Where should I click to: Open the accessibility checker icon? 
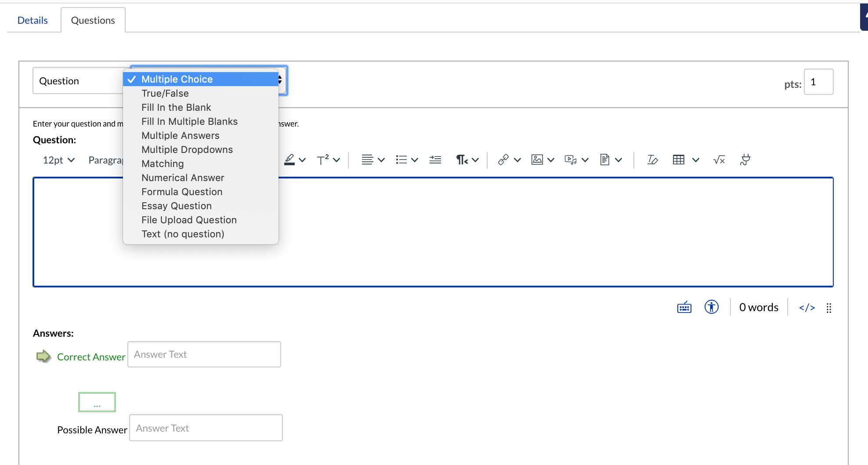pos(712,307)
